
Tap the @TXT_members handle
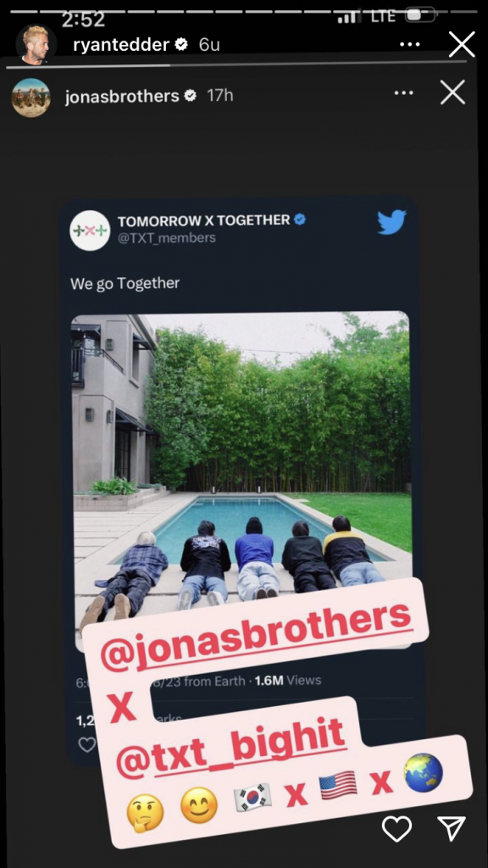click(167, 238)
